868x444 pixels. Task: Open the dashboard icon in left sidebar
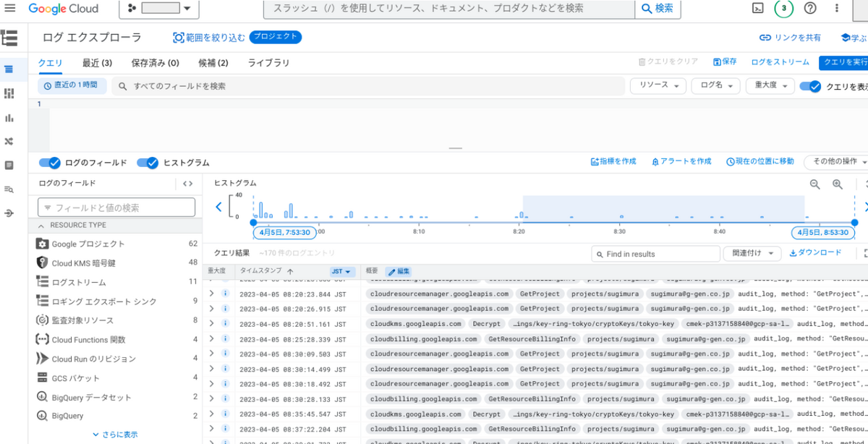click(x=9, y=93)
